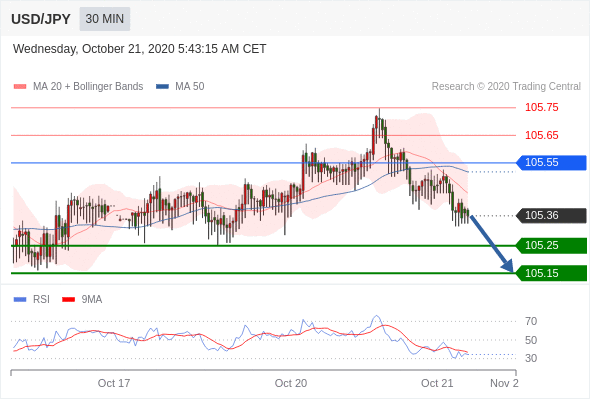Click the chart date and time header
Screen dimensions: 590x400
pyautogui.click(x=140, y=49)
